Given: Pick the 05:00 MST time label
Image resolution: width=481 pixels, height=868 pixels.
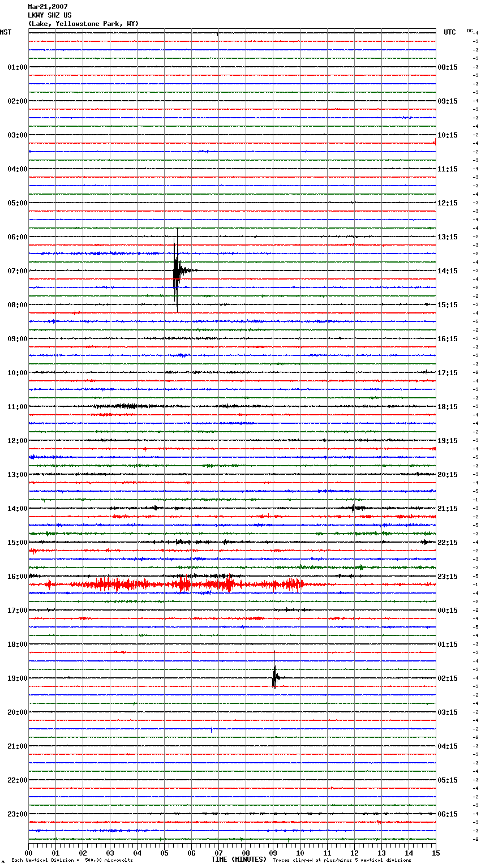Looking at the screenshot, I should pyautogui.click(x=18, y=203).
